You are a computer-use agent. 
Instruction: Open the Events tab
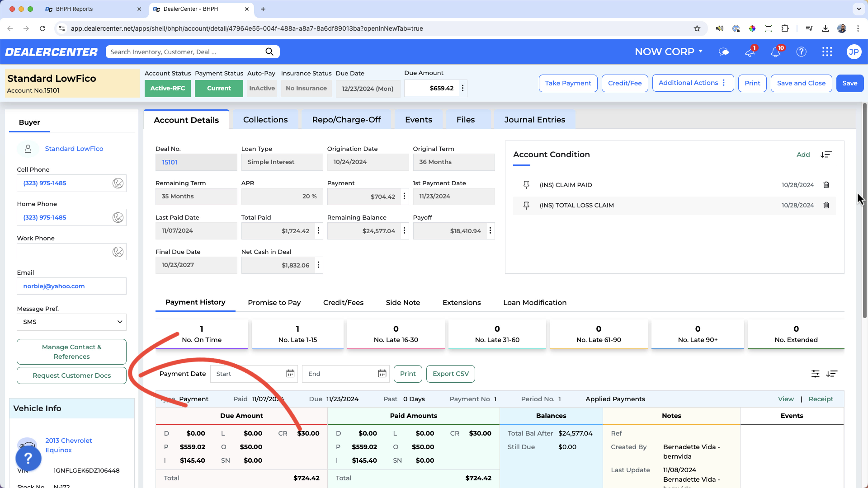click(419, 120)
